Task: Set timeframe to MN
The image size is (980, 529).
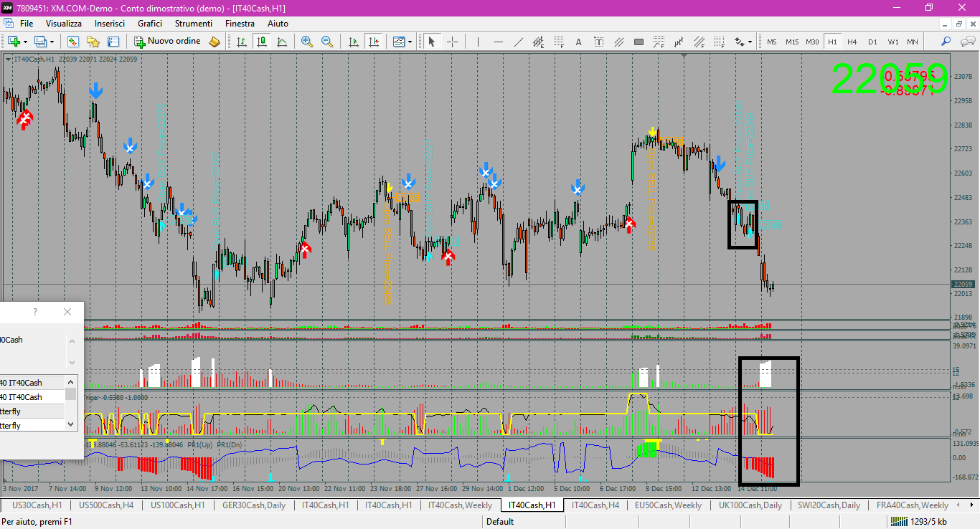Action: point(913,42)
